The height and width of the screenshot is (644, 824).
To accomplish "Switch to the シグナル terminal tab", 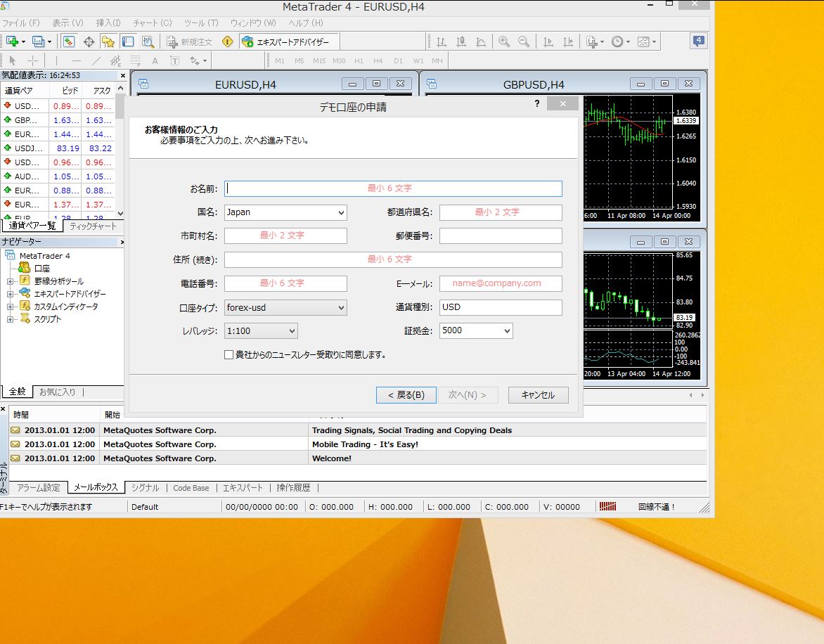I will click(145, 488).
